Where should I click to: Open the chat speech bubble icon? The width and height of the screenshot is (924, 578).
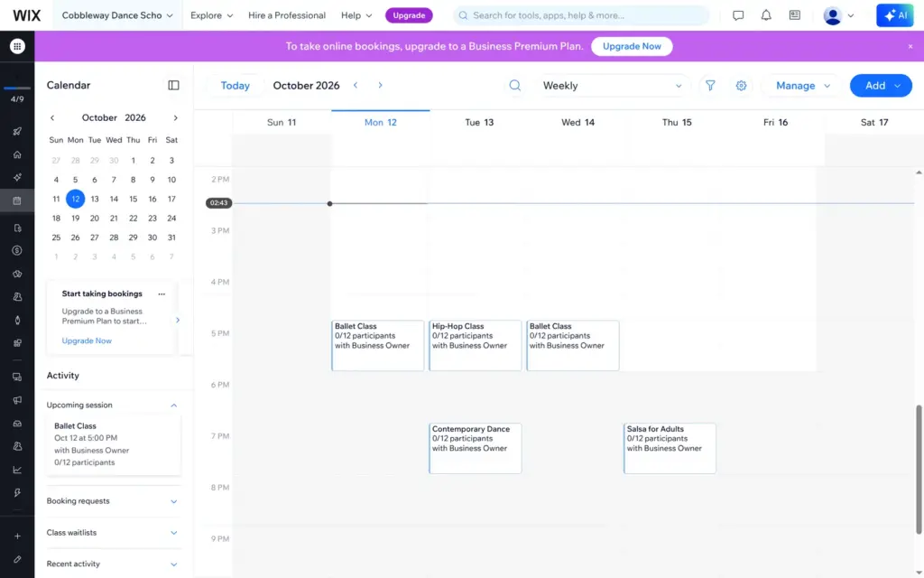click(738, 15)
